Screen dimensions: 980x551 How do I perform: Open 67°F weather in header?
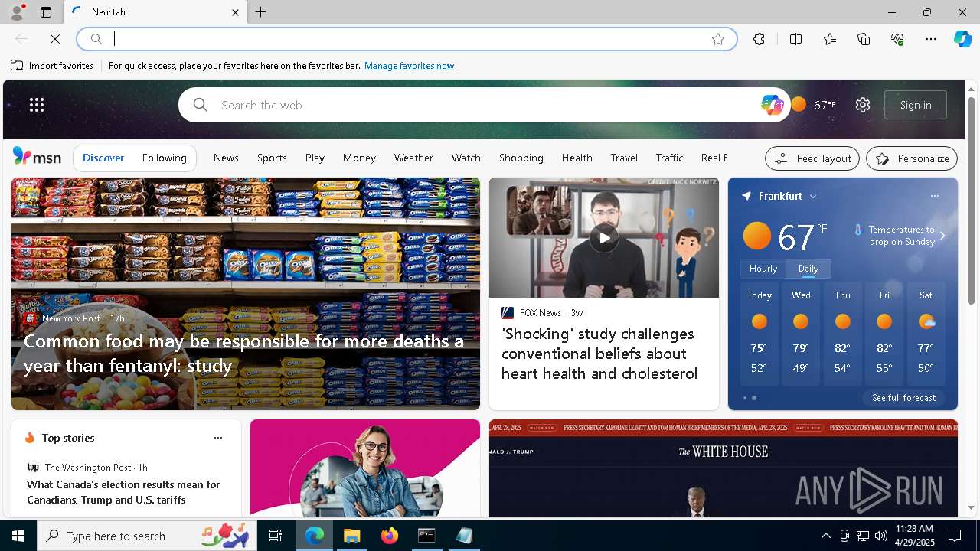point(813,105)
